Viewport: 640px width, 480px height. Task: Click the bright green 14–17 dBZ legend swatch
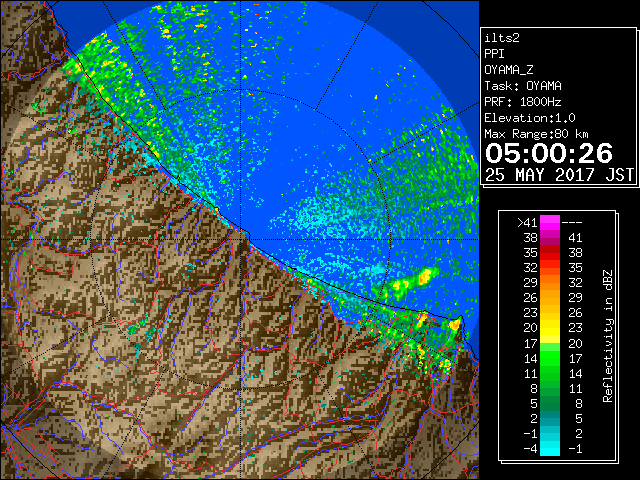pos(550,358)
